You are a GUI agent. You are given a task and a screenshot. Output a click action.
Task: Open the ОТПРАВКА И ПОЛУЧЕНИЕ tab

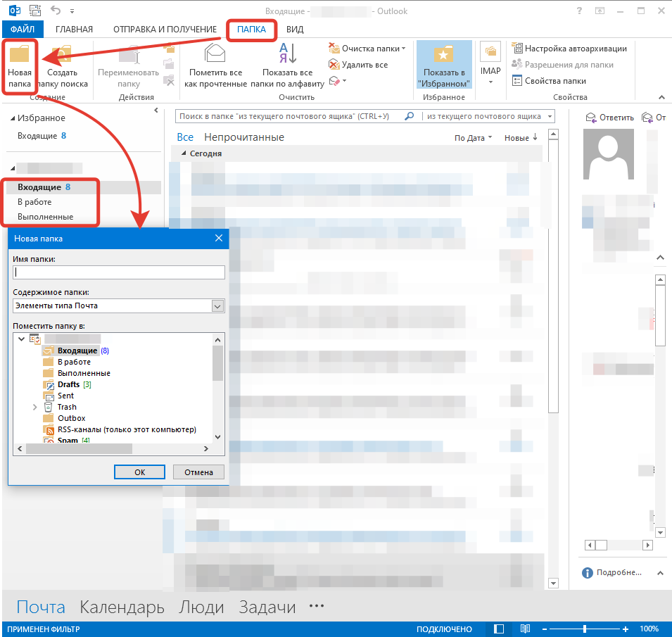(x=165, y=29)
